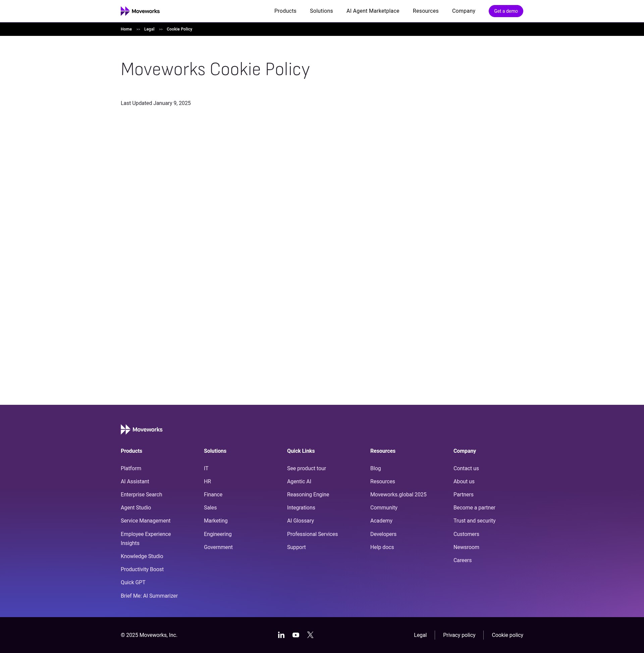
Task: Open Moveworks X (Twitter) icon
Action: [x=310, y=635]
